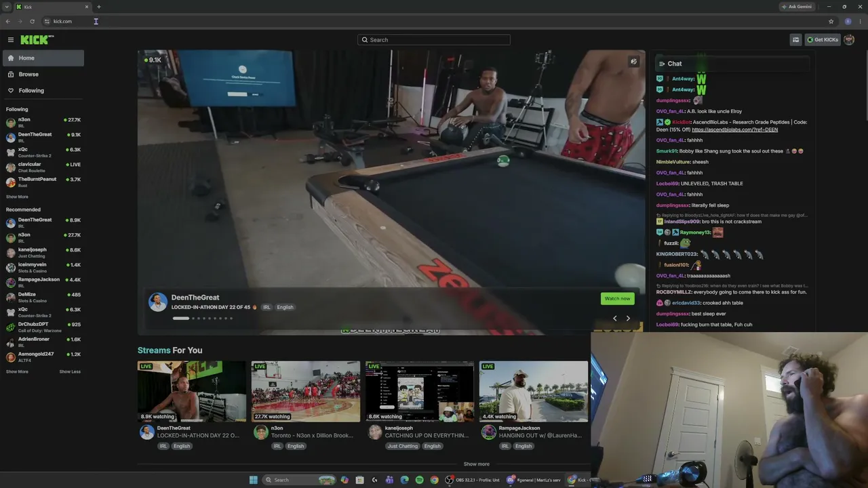Click the Kick search box

[x=434, y=40]
